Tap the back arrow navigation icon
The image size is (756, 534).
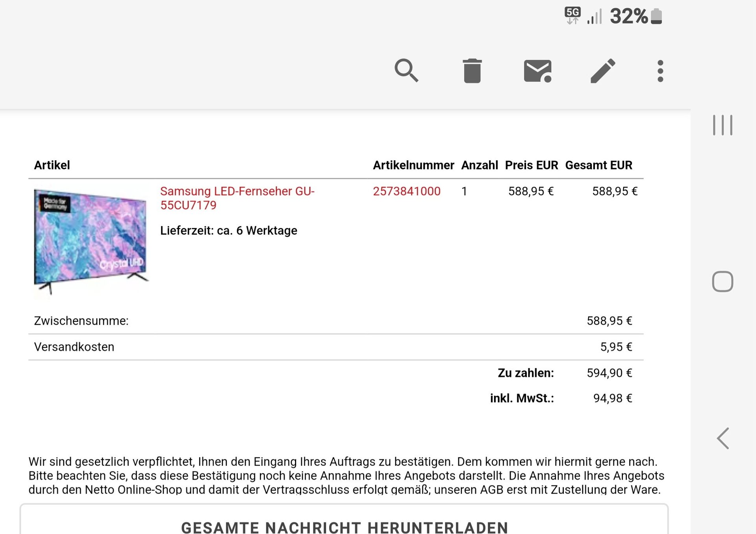[x=723, y=438]
